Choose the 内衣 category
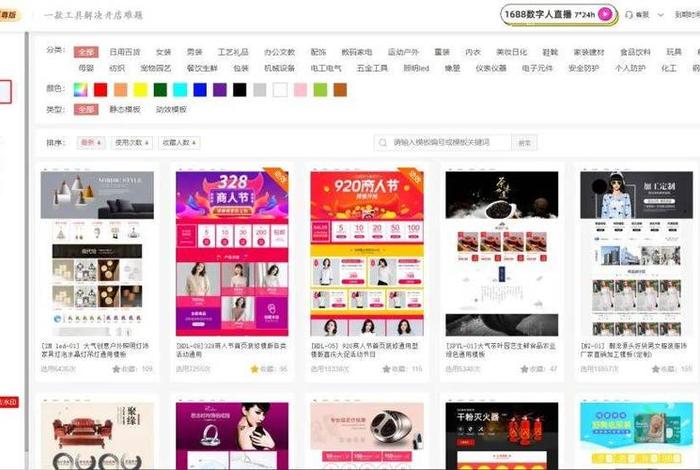 click(x=473, y=52)
